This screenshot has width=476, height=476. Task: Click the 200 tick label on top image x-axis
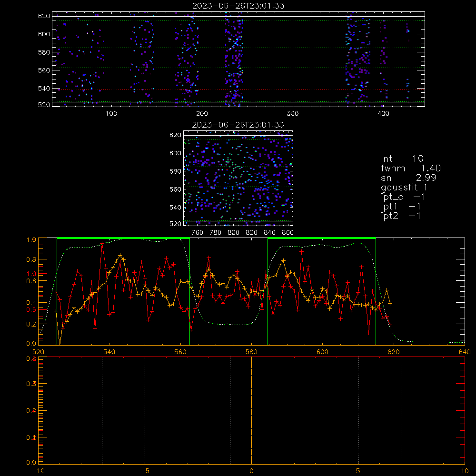pyautogui.click(x=202, y=114)
